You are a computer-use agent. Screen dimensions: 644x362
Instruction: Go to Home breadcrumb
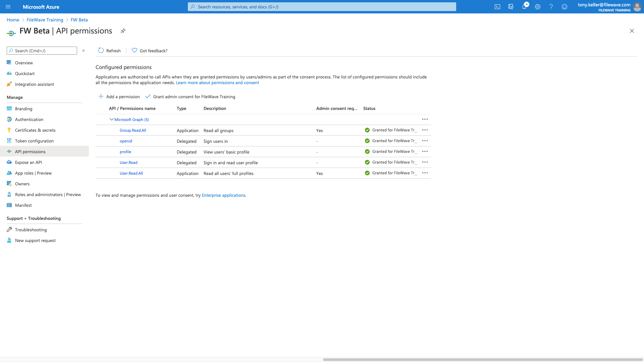pyautogui.click(x=13, y=20)
